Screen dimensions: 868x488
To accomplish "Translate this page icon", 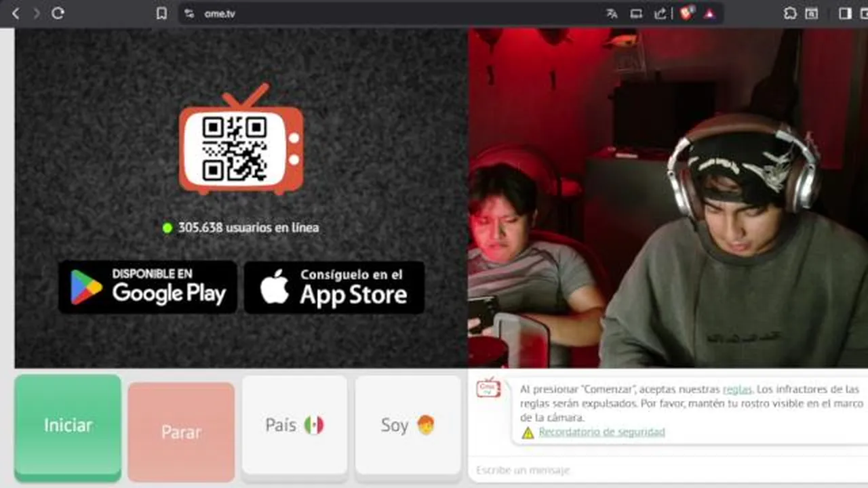I will tap(612, 14).
